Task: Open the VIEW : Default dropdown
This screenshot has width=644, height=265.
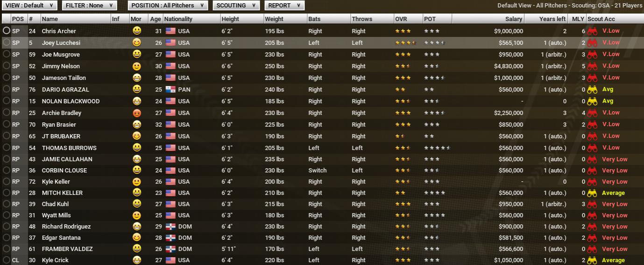Action: [30, 6]
